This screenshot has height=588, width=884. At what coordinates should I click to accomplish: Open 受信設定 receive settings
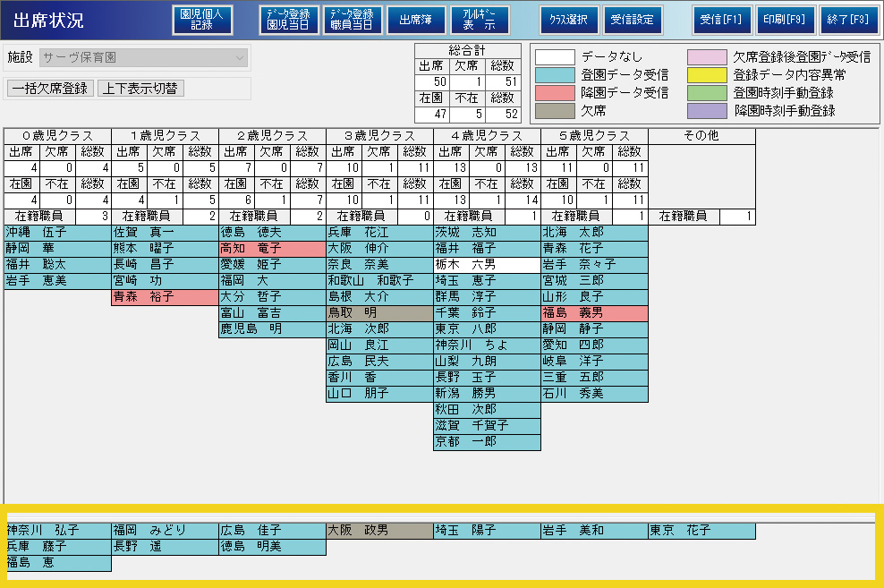coord(632,20)
